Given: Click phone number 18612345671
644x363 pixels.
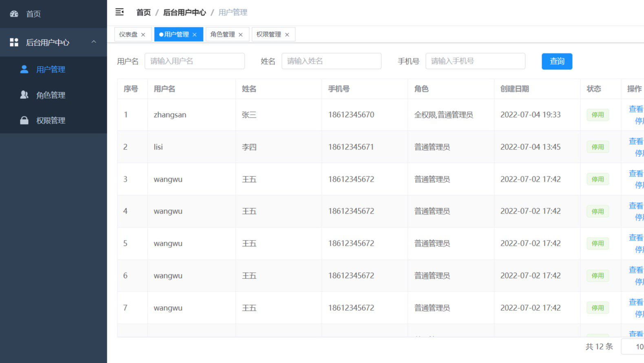Looking at the screenshot, I should coord(351,147).
